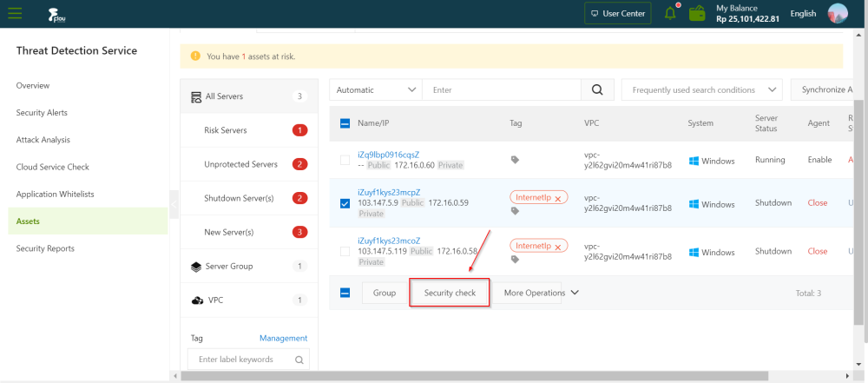This screenshot has width=868, height=383.
Task: Click the Security check button
Action: [x=450, y=293]
